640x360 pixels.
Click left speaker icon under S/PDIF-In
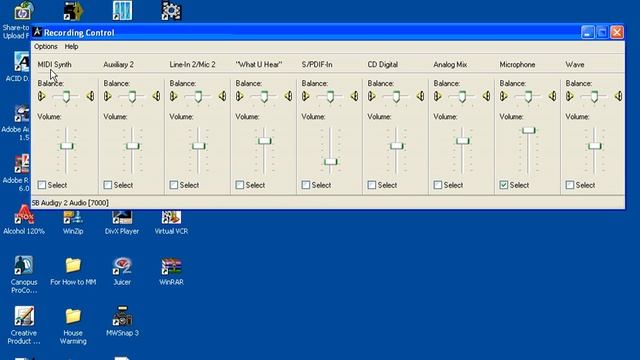pos(306,96)
